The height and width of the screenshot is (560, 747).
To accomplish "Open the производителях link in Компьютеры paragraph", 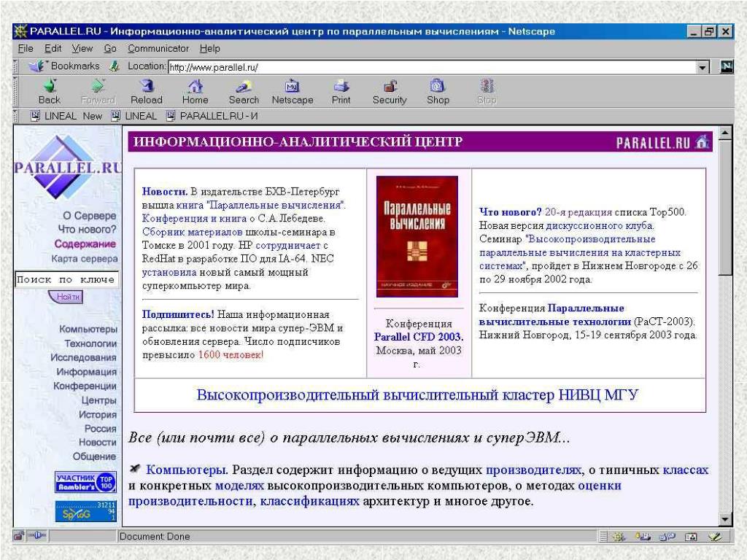I will coord(533,470).
